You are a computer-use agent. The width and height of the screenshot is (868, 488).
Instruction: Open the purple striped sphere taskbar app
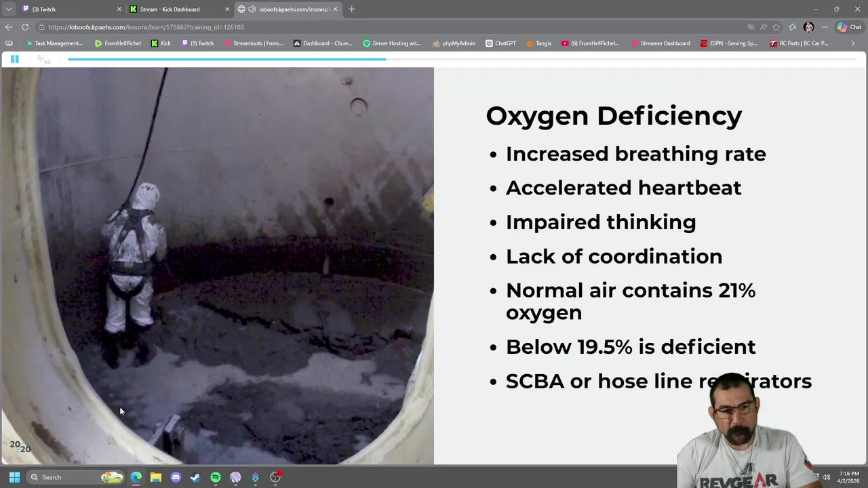click(x=235, y=477)
